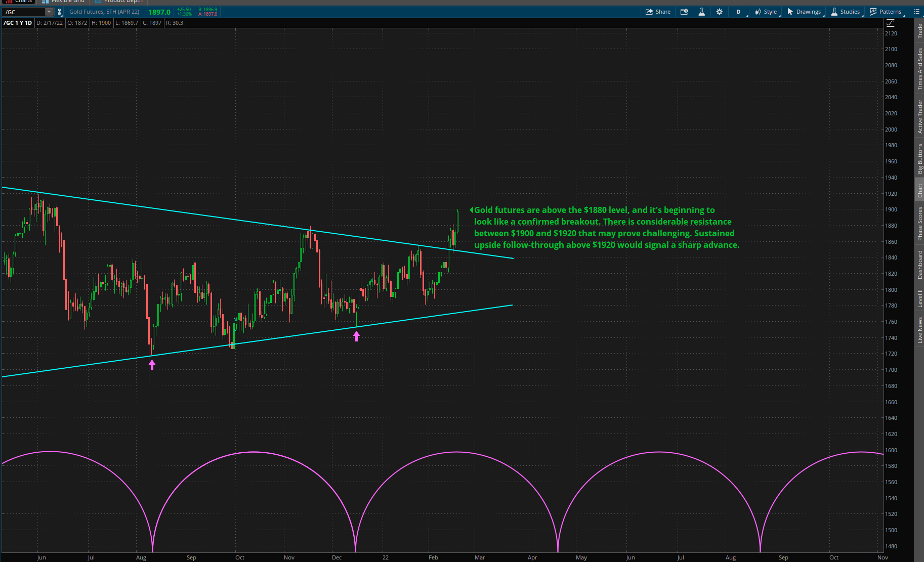Open the Studies menu

coord(845,12)
